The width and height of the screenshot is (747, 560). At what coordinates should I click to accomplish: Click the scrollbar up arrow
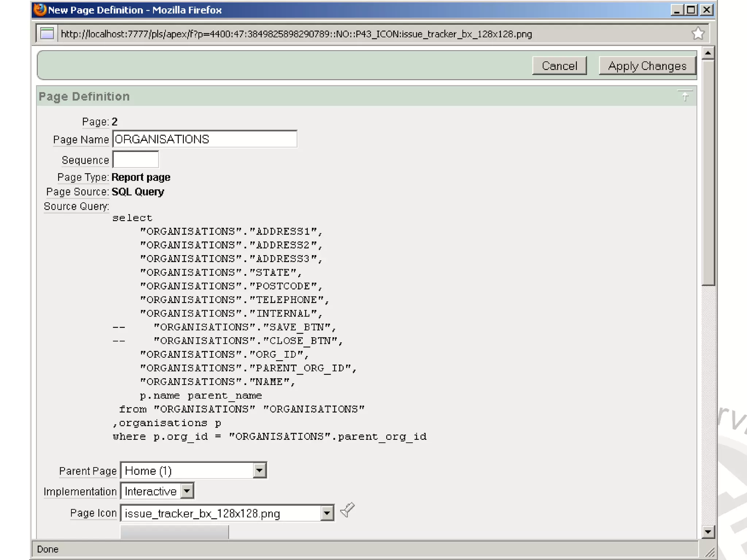[708, 53]
